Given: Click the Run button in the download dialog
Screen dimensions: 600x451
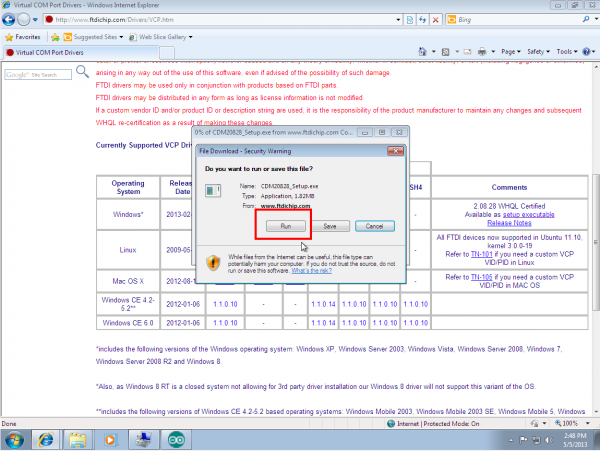Looking at the screenshot, I should point(286,227).
